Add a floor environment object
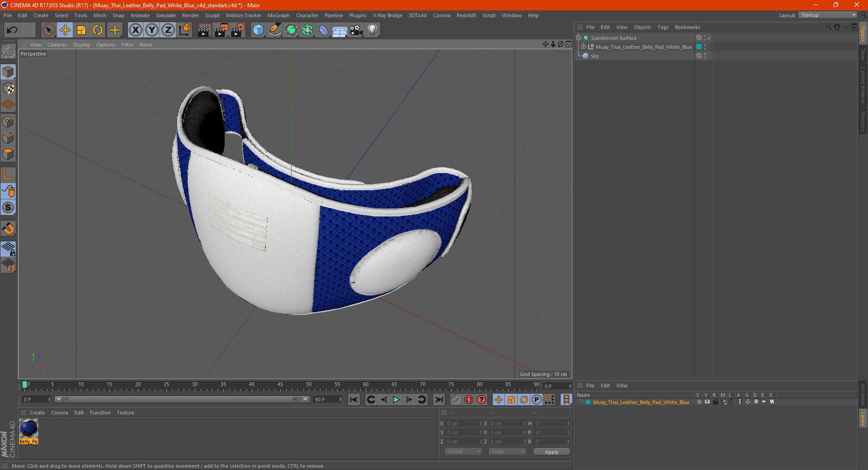Screen dimensions: 868x470 click(x=340, y=30)
